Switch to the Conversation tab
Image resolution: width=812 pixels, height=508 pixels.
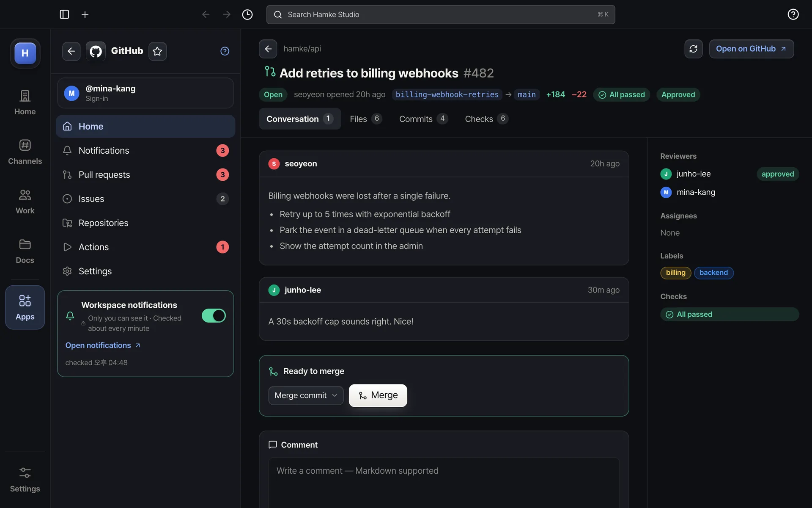coord(300,119)
